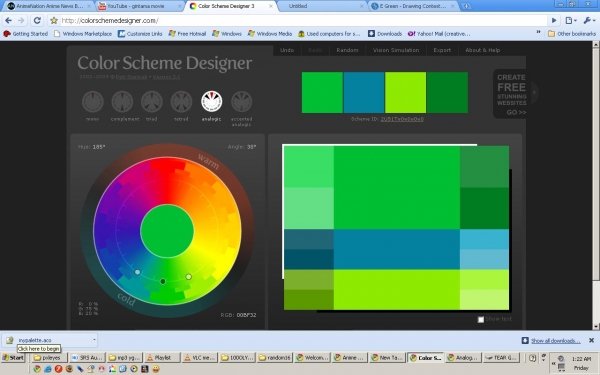Open the Petr Stanicek author link
This screenshot has width=600, height=375.
[132, 77]
